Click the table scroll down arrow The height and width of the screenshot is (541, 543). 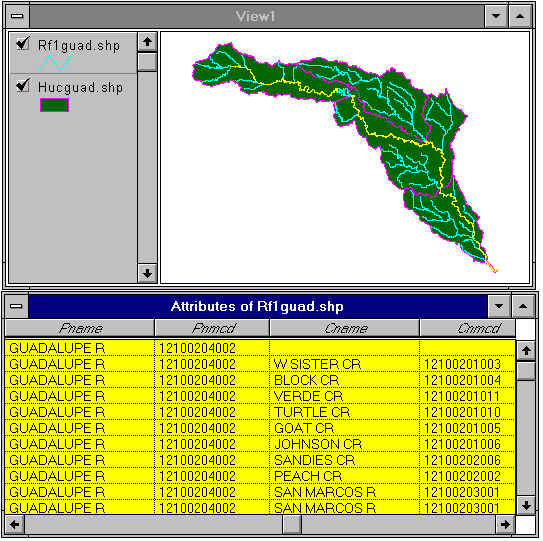pos(526,505)
